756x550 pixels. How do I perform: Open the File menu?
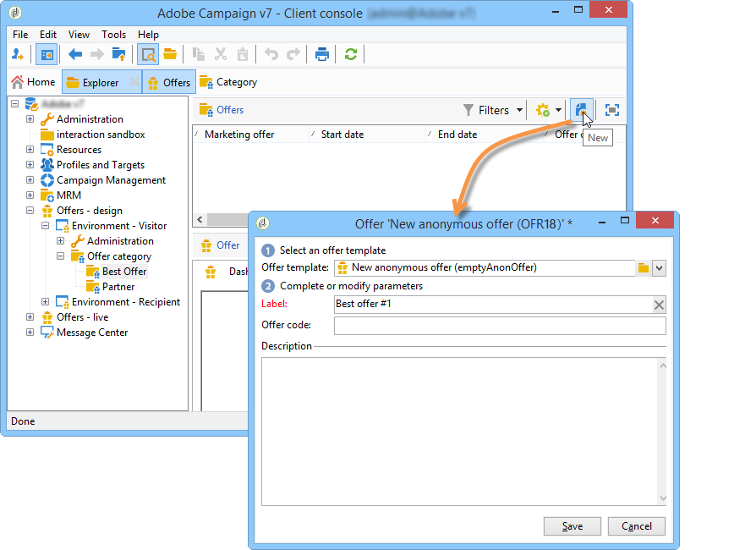click(x=20, y=34)
